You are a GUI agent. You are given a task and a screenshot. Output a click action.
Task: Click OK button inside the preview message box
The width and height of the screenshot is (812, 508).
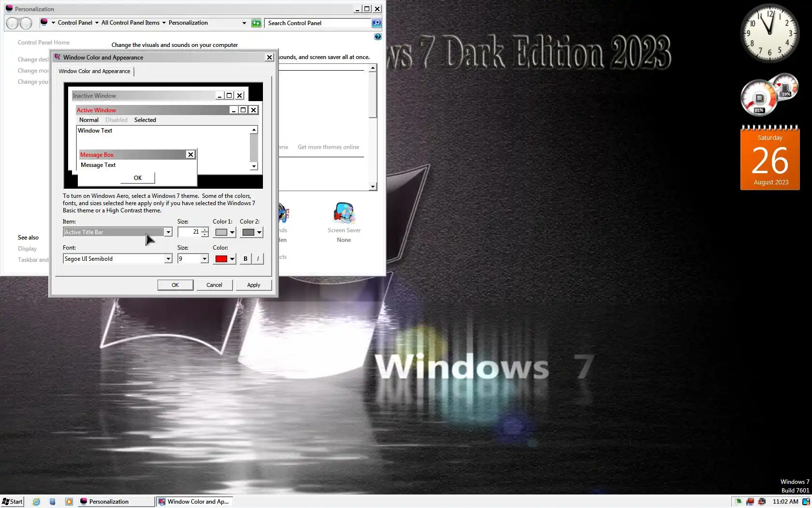coord(138,178)
